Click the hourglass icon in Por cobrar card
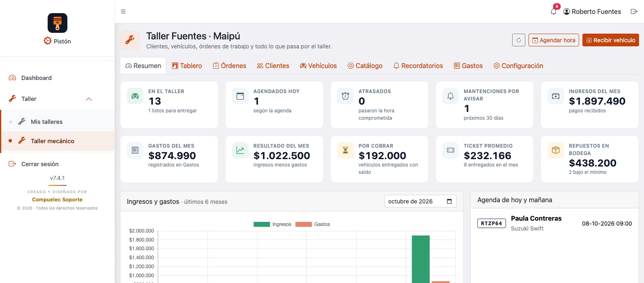 [345, 151]
